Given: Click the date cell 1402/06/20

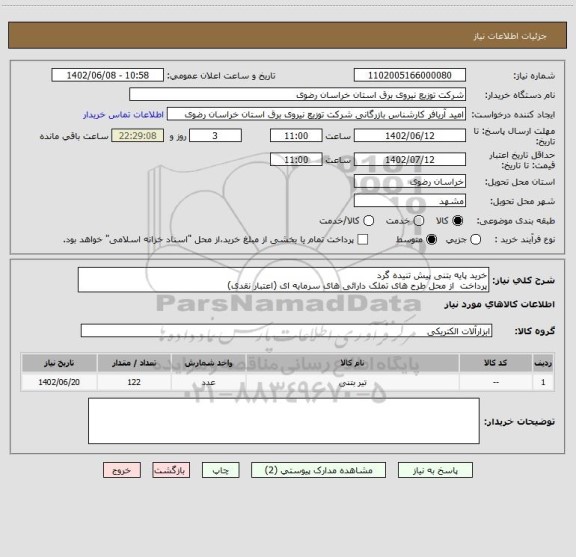Looking at the screenshot, I should click(x=59, y=382).
